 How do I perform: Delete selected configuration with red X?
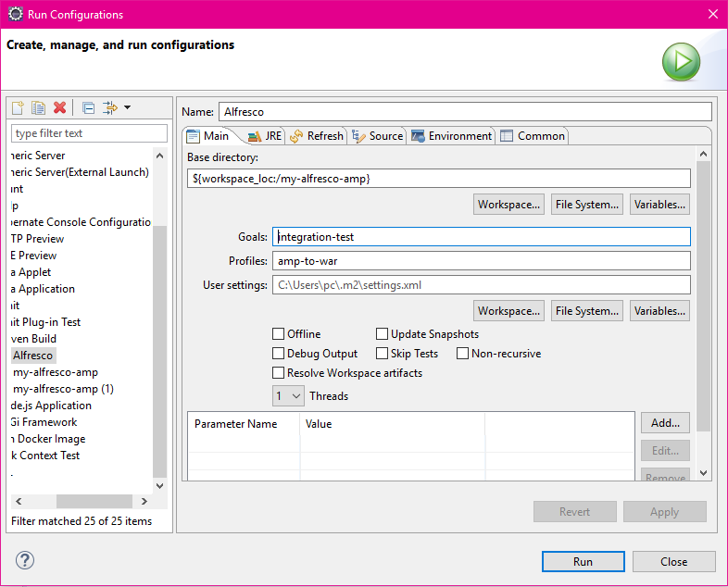click(59, 108)
